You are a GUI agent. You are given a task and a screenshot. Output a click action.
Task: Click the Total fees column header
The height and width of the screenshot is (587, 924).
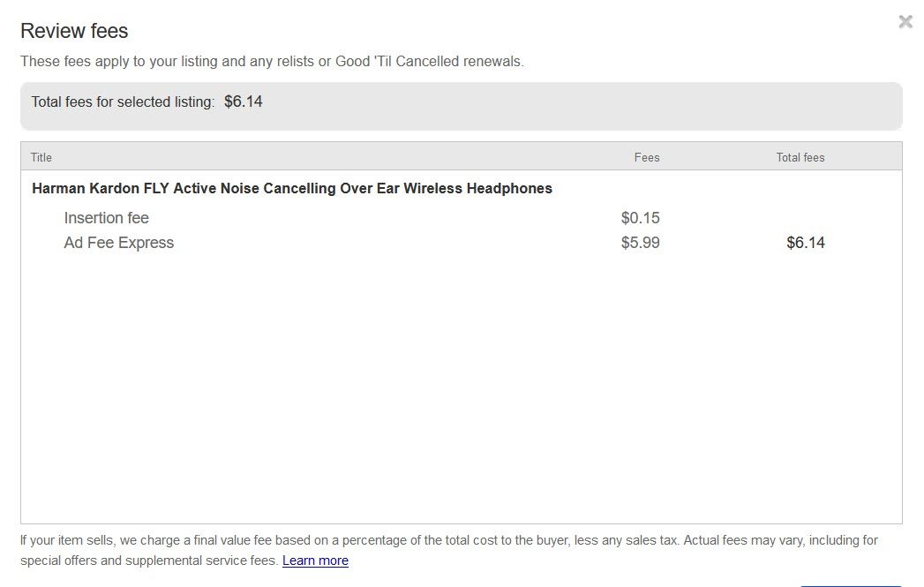[x=800, y=157]
